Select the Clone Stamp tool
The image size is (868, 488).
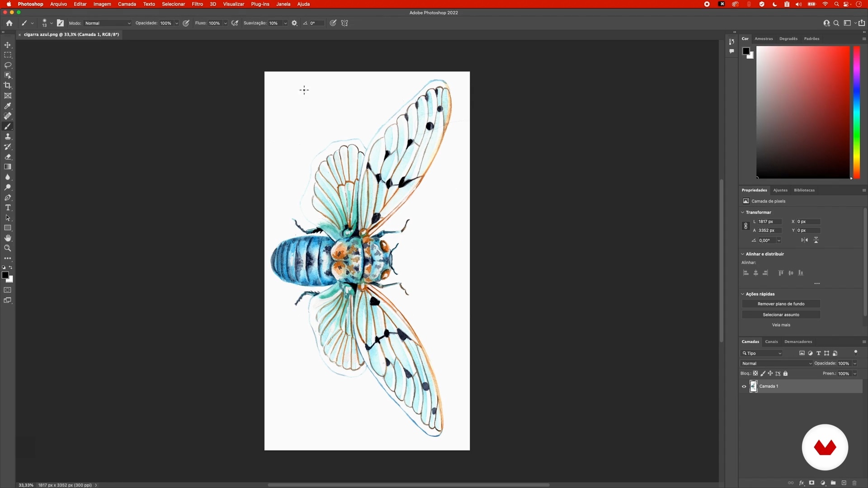(x=8, y=136)
